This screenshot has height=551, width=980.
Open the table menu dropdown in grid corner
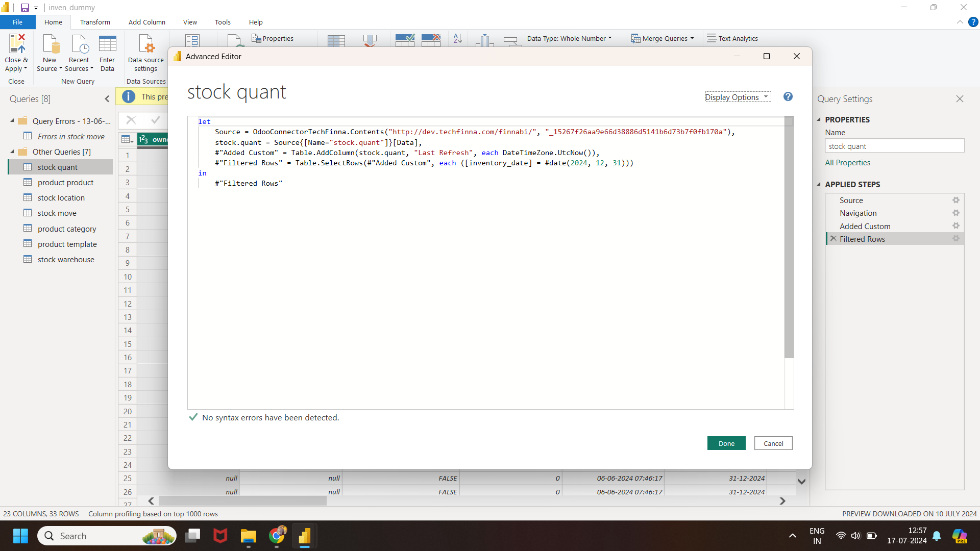coord(127,139)
